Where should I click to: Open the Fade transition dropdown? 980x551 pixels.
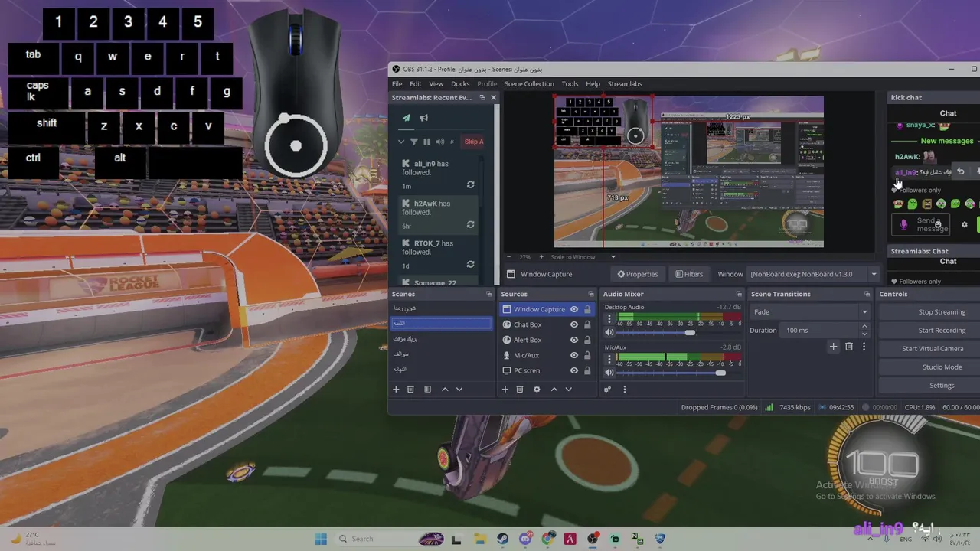pyautogui.click(x=810, y=312)
